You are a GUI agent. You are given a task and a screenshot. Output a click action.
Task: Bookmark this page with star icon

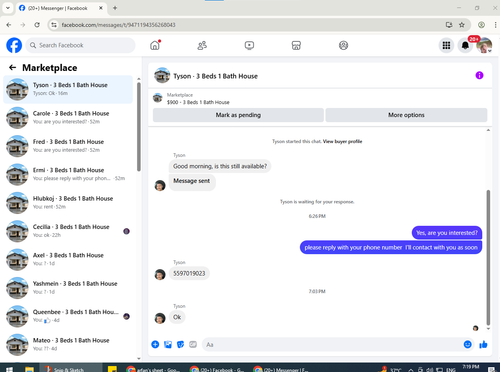tap(462, 25)
